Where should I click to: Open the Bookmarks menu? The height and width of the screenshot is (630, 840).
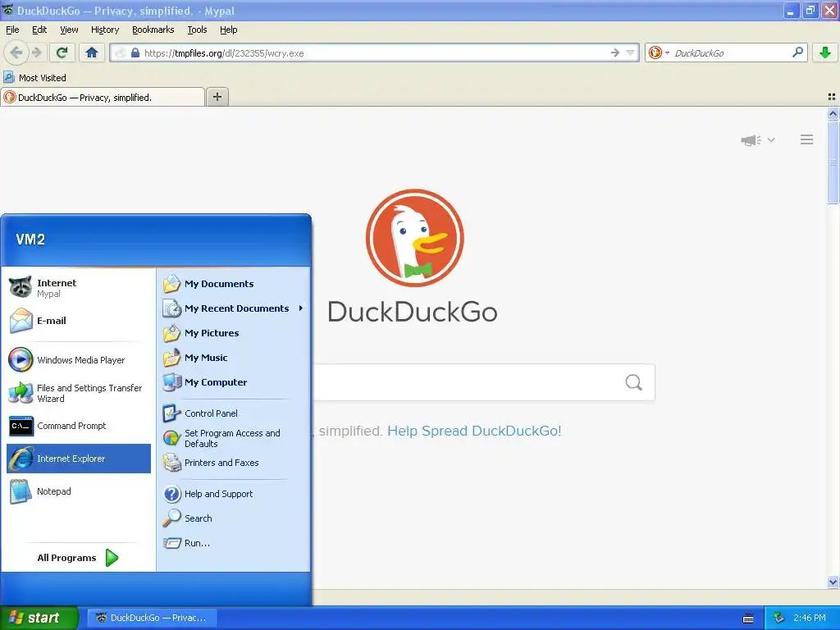coord(153,30)
